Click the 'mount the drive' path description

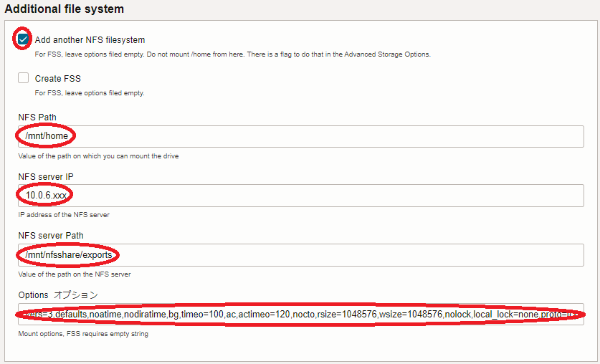coord(98,155)
